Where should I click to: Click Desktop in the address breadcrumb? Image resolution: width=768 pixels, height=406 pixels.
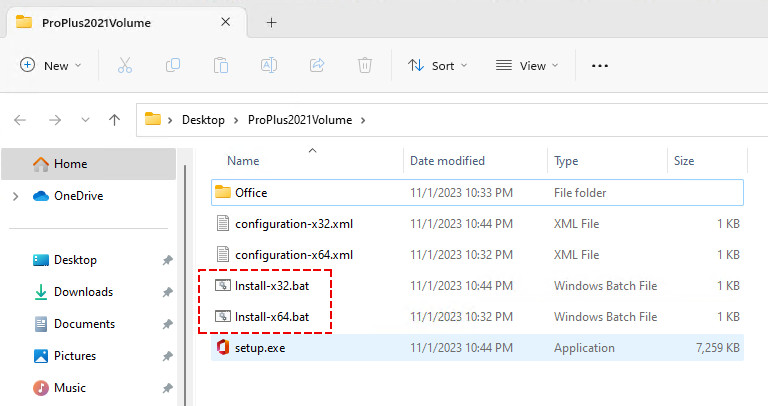pyautogui.click(x=203, y=120)
